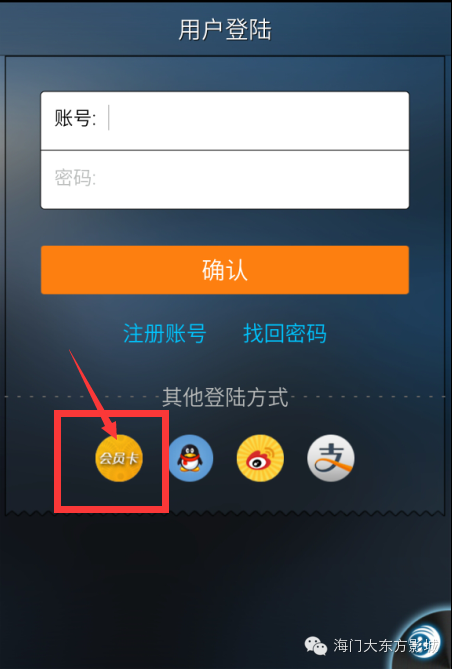Choose the QQ penguin login icon

point(190,458)
